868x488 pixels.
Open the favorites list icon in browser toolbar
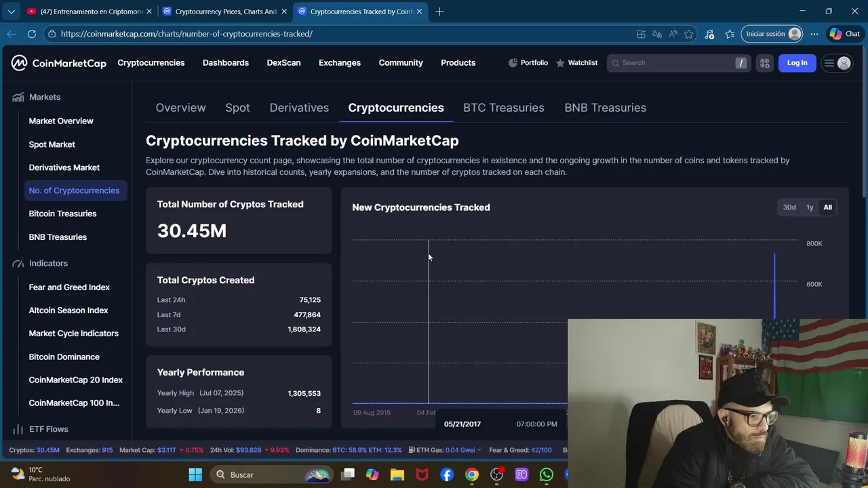730,34
